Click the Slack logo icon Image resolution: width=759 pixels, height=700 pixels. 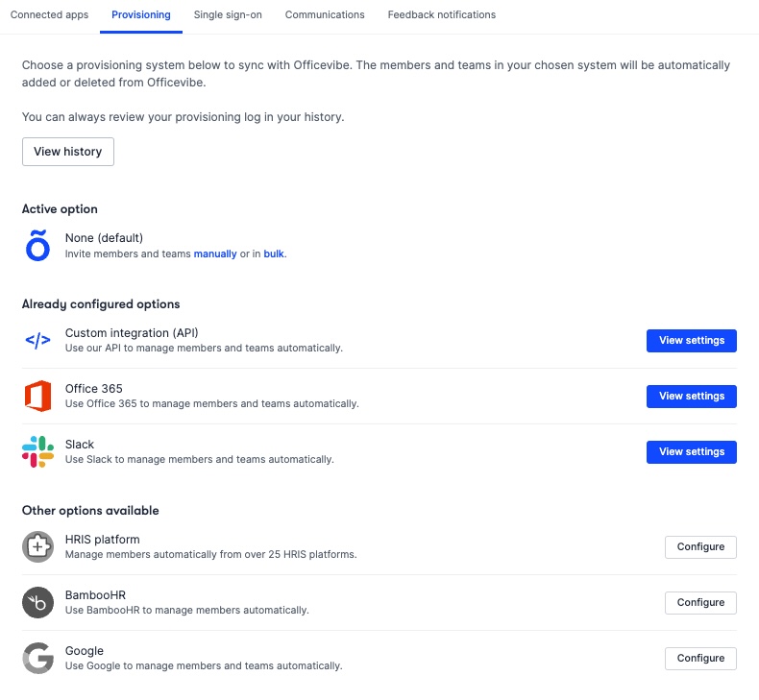pos(37,452)
